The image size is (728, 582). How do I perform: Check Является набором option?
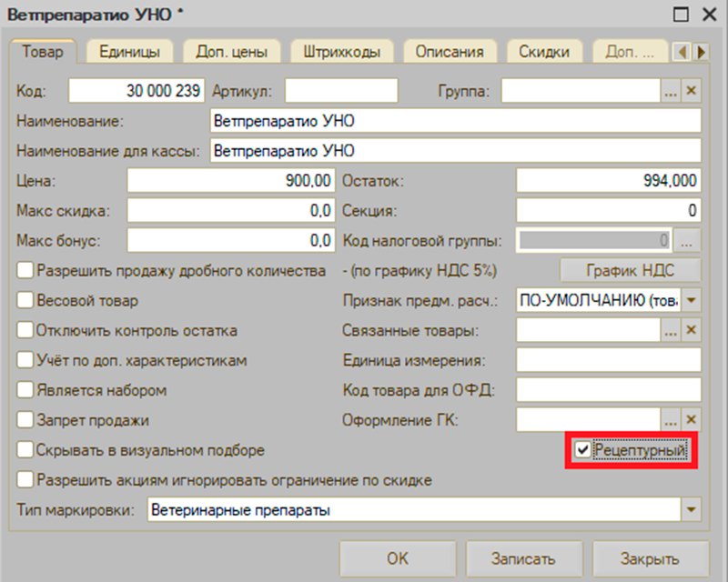click(25, 390)
